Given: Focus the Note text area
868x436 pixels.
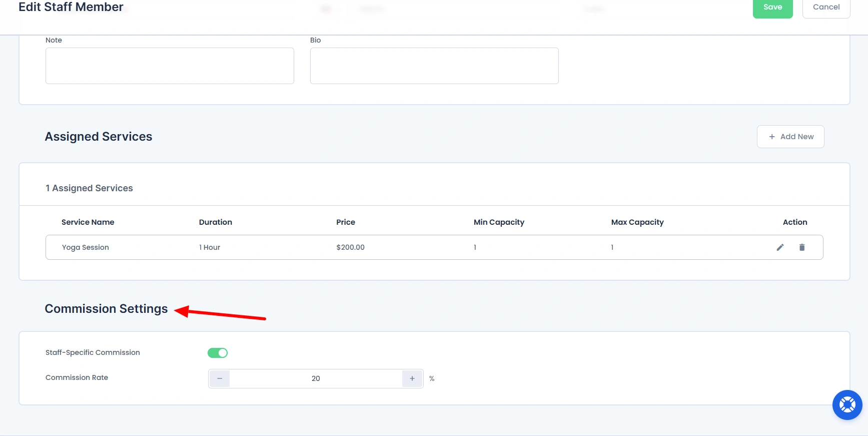Looking at the screenshot, I should click(170, 66).
